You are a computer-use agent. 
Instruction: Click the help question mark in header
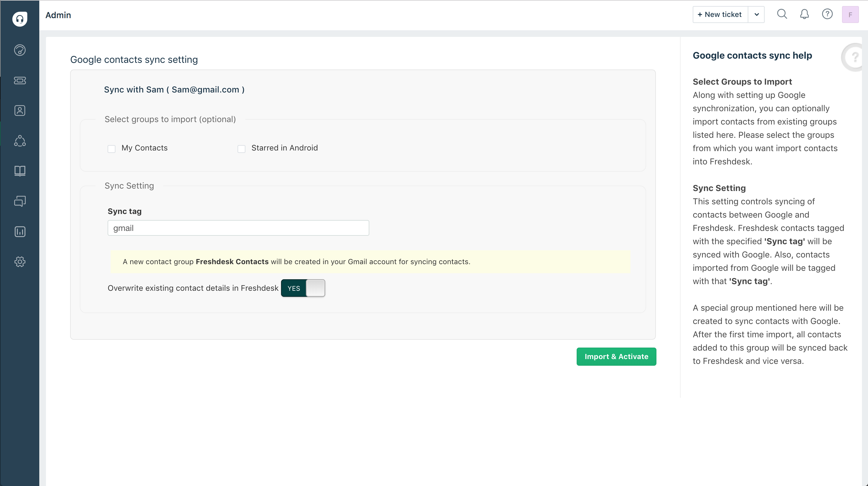[x=827, y=14]
